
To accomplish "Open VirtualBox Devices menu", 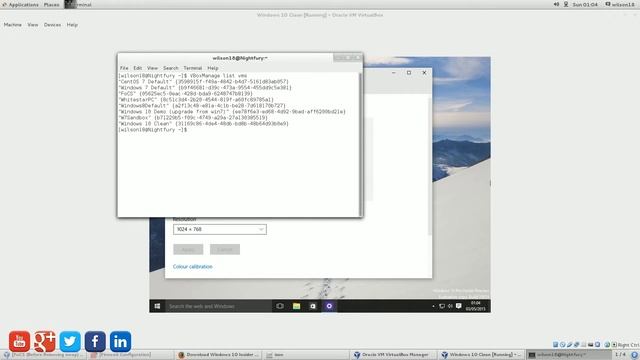I will point(52,25).
